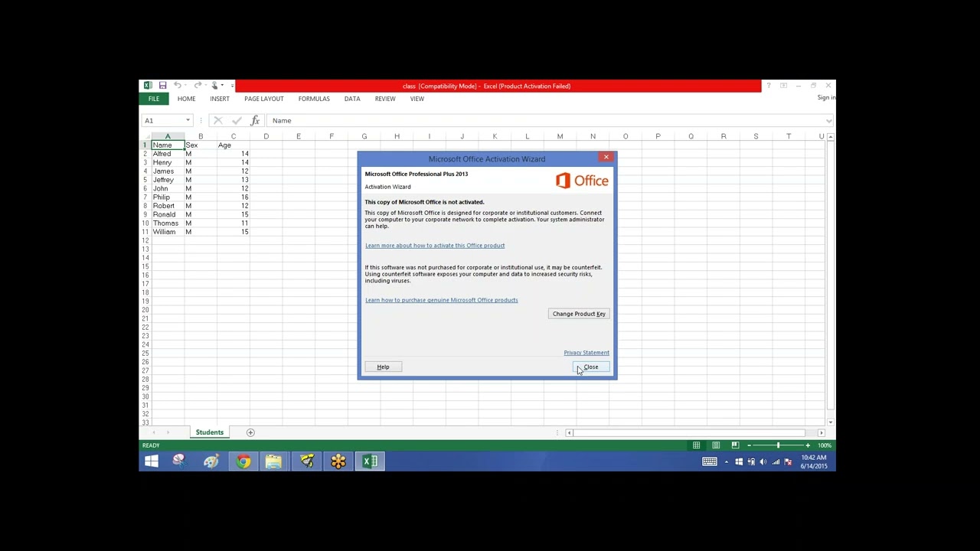Switch to Normal view icon
Image resolution: width=980 pixels, height=551 pixels.
click(696, 445)
